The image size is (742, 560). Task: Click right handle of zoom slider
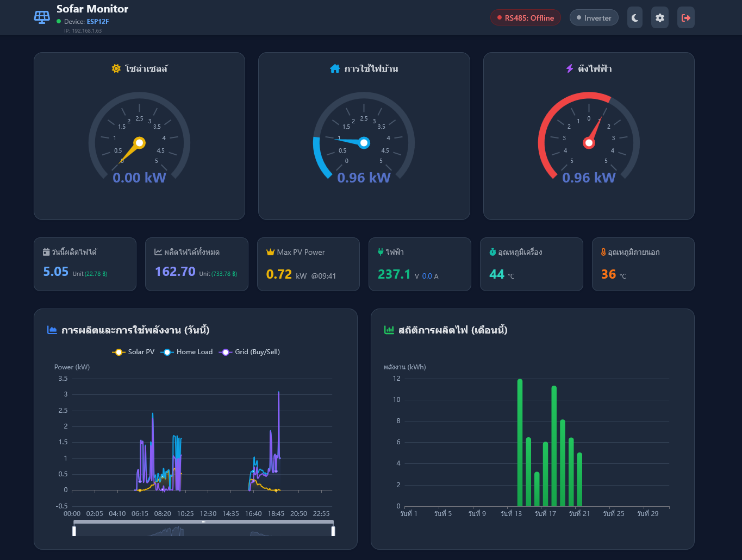333,531
